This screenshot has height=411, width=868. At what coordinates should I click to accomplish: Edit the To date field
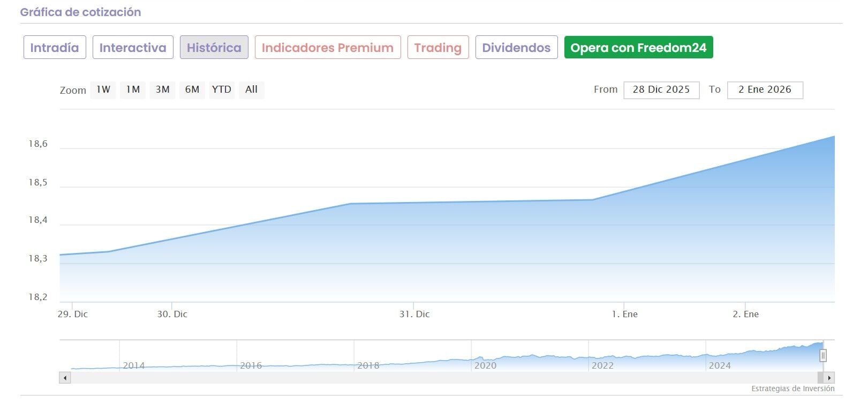coord(765,89)
